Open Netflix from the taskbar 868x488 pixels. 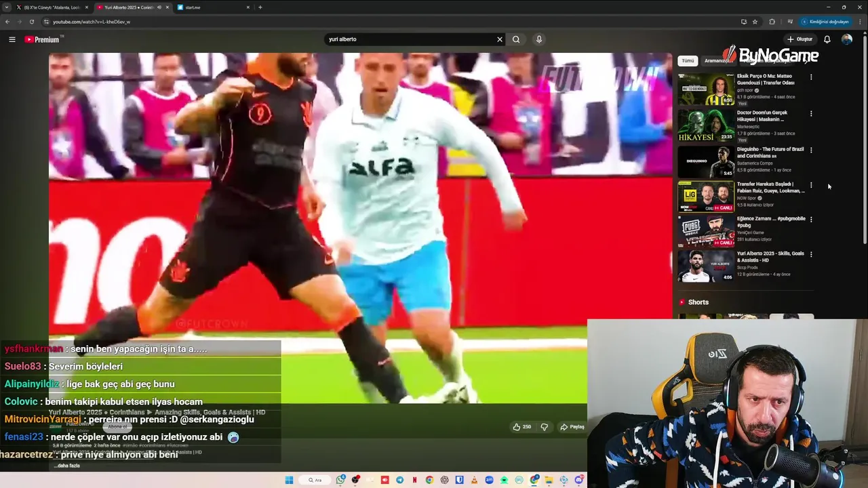pos(414,480)
